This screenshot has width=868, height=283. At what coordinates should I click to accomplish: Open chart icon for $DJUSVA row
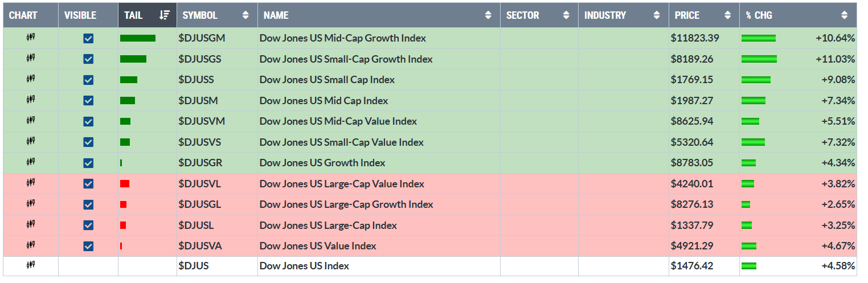[31, 245]
